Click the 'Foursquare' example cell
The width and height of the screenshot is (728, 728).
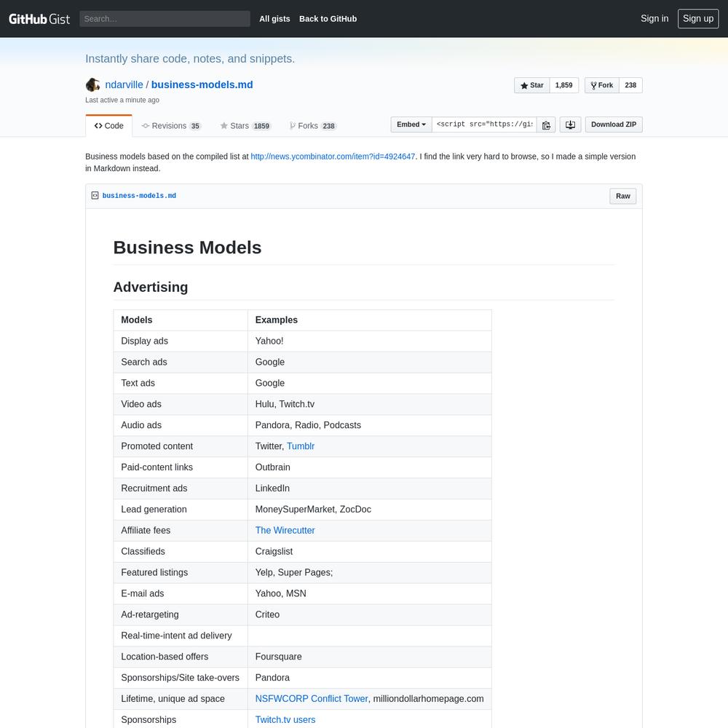[x=370, y=657]
